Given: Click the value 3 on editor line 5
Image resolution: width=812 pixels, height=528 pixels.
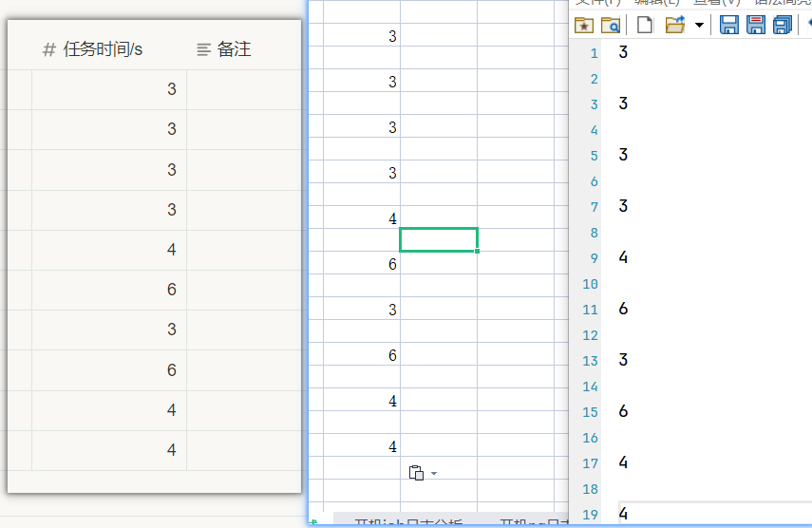Looking at the screenshot, I should click(x=624, y=154).
